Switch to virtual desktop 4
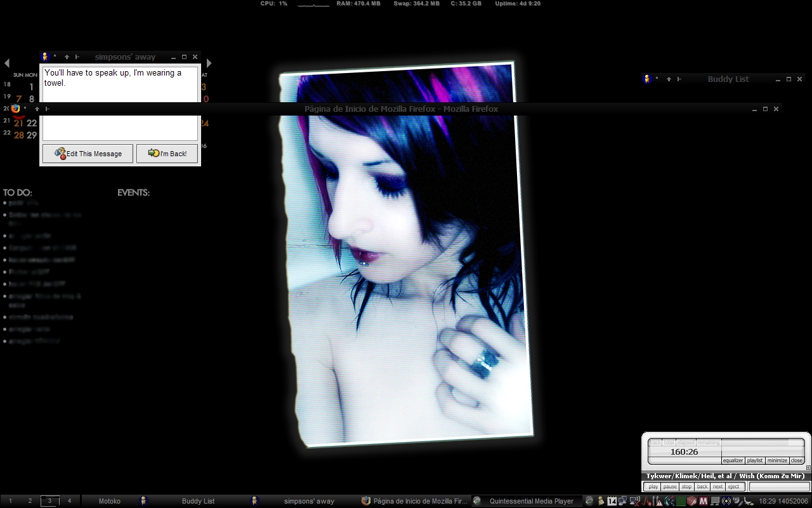Image resolution: width=812 pixels, height=508 pixels. [x=70, y=501]
